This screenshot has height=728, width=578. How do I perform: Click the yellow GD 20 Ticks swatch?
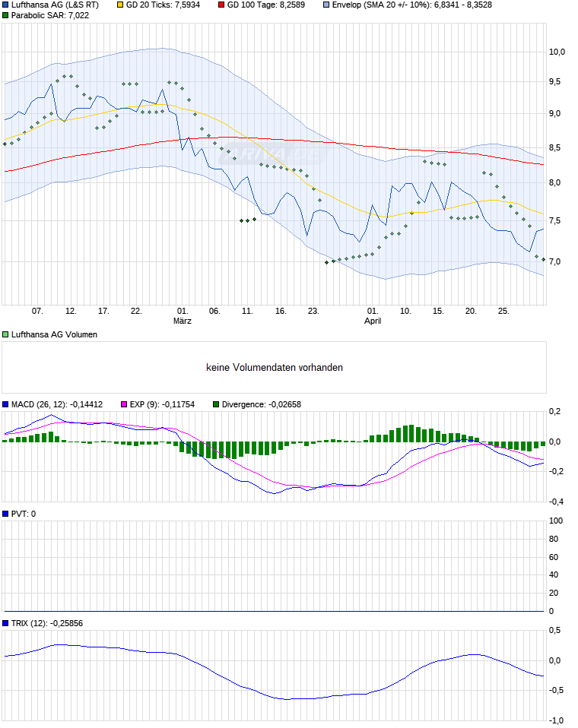pyautogui.click(x=120, y=5)
